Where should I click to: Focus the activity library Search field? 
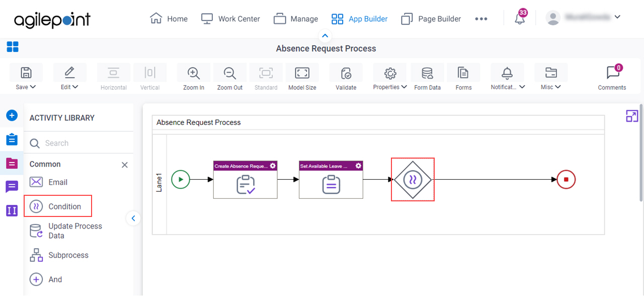point(78,143)
